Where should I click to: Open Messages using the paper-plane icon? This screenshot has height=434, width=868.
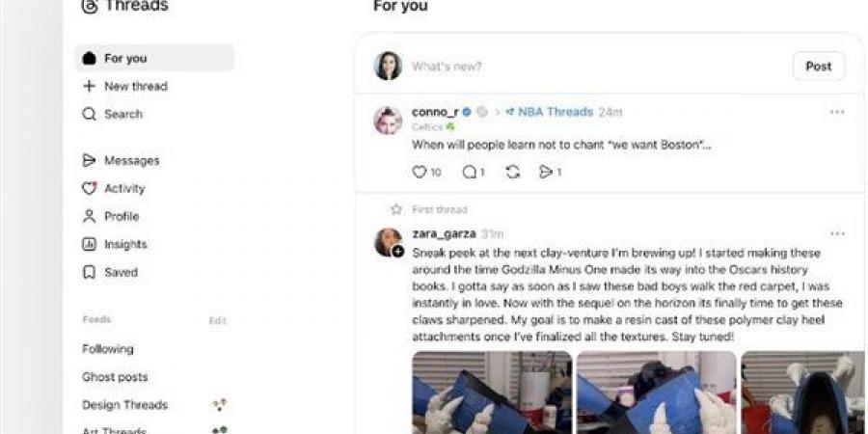89,160
